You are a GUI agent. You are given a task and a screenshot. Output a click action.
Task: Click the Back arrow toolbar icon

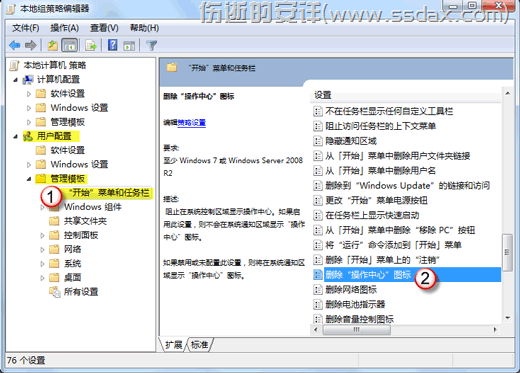pyautogui.click(x=15, y=45)
